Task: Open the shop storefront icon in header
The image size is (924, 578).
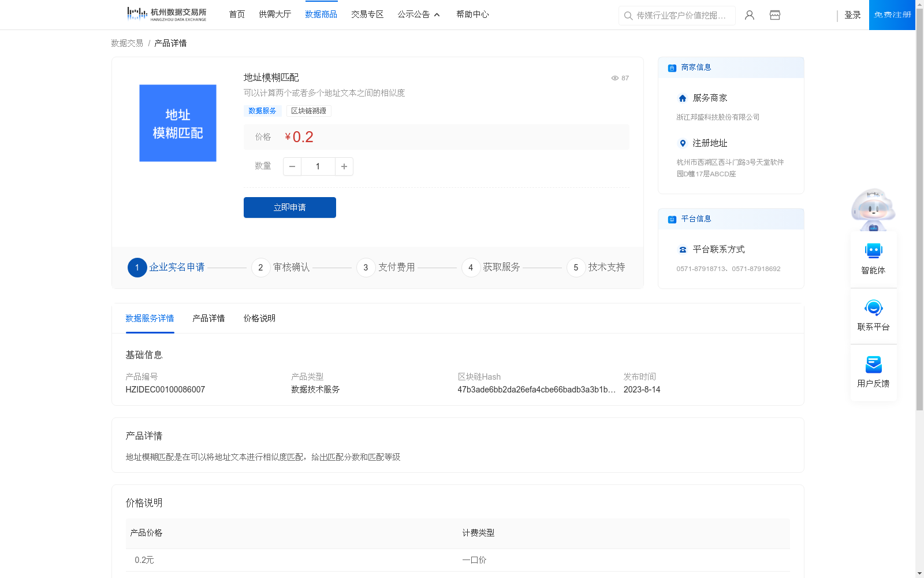Action: [775, 15]
